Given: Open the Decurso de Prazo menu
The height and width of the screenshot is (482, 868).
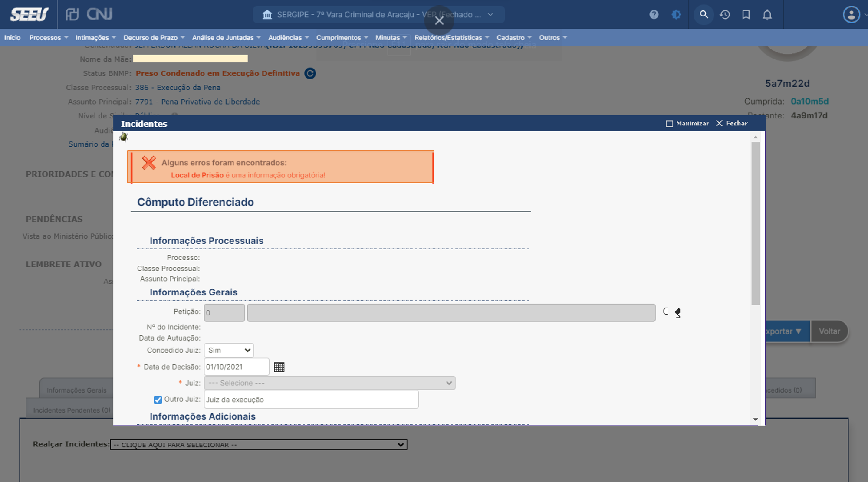Looking at the screenshot, I should 154,38.
